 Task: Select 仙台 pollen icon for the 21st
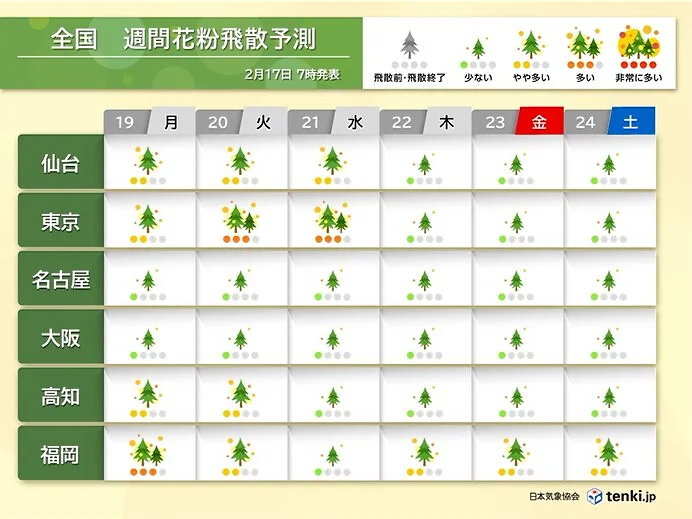[332, 161]
